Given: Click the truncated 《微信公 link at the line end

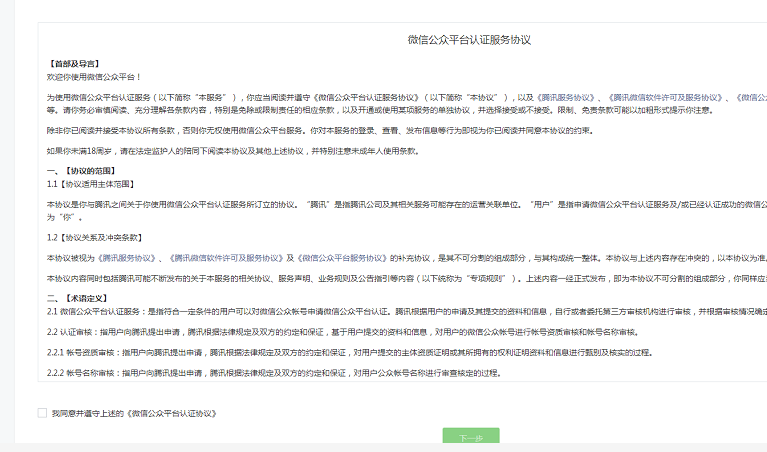Looking at the screenshot, I should pyautogui.click(x=750, y=97).
